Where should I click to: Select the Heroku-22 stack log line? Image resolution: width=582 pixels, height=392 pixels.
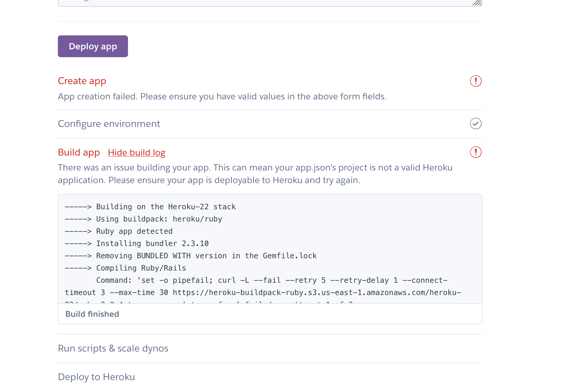(150, 207)
